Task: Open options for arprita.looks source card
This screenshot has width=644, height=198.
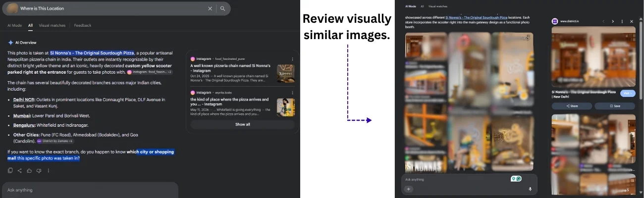Action: coord(292,93)
